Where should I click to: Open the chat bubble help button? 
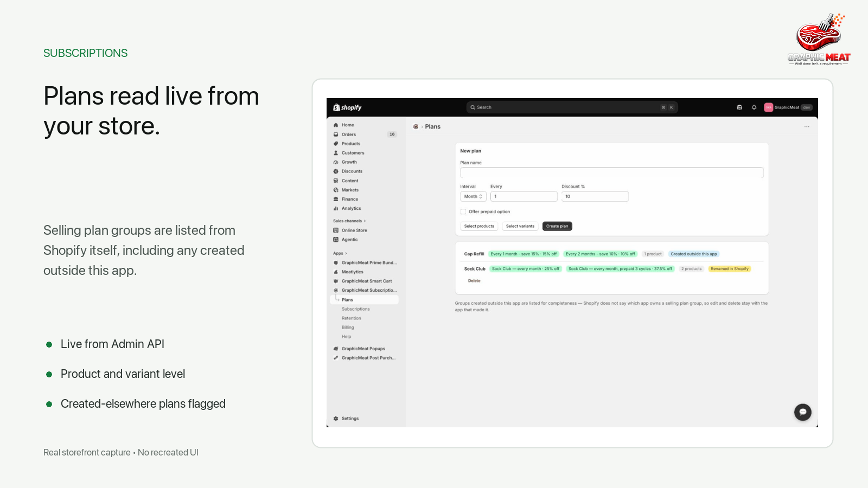803,412
